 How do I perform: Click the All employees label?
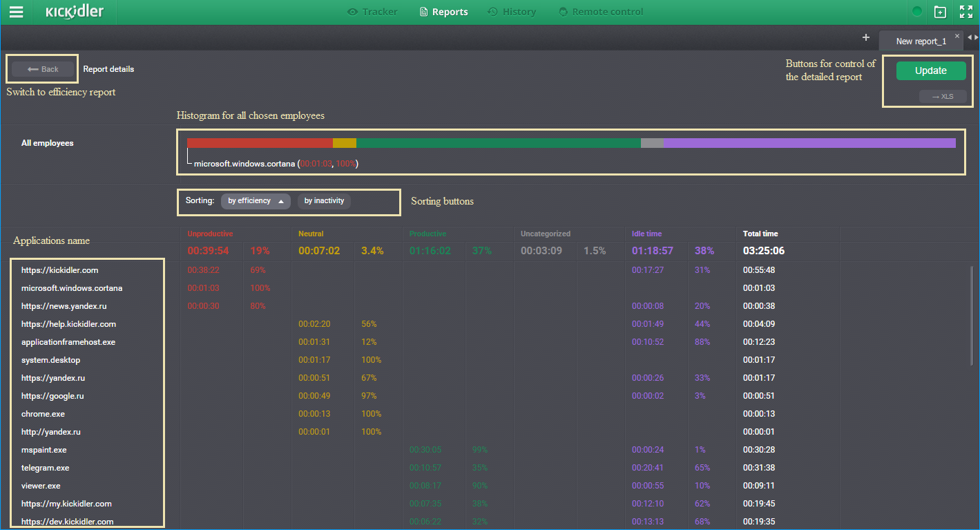pyautogui.click(x=47, y=143)
